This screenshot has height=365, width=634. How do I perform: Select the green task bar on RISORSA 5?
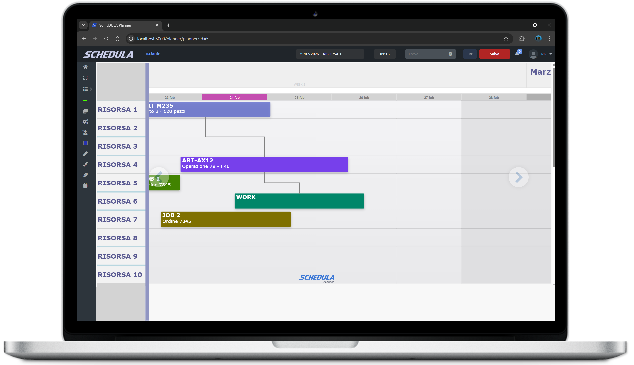(x=164, y=182)
